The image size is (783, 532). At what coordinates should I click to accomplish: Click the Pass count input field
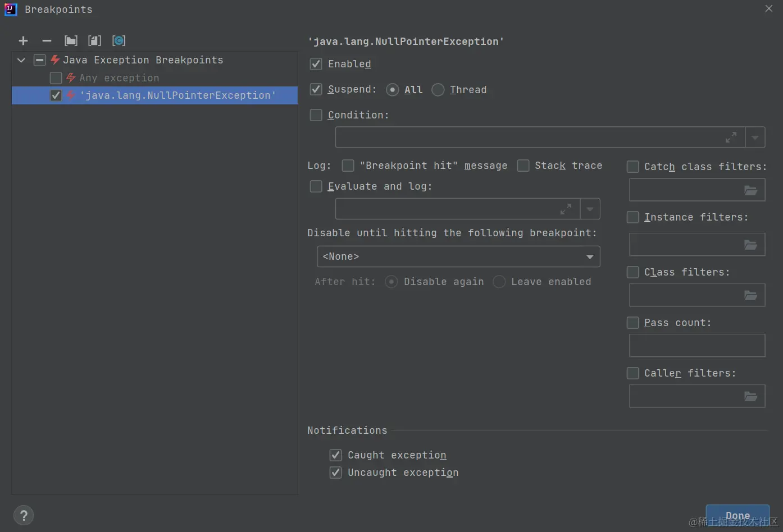point(696,346)
